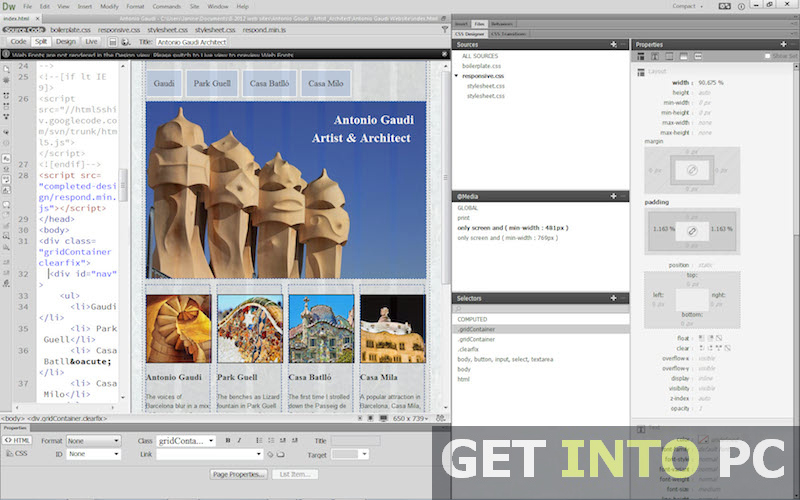Click the filter related files funnel icon
The image size is (800, 500).
point(444,30)
